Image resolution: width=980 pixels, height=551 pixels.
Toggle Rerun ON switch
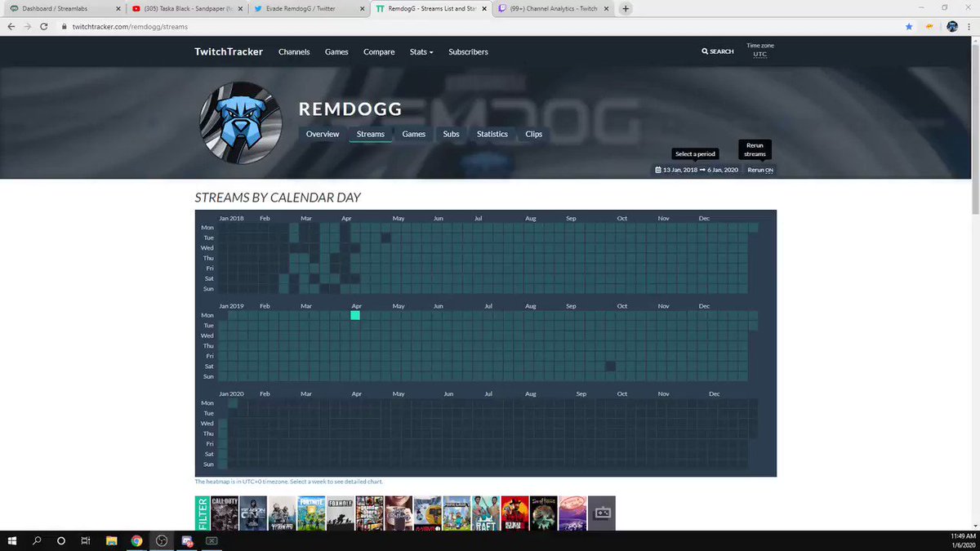(760, 170)
